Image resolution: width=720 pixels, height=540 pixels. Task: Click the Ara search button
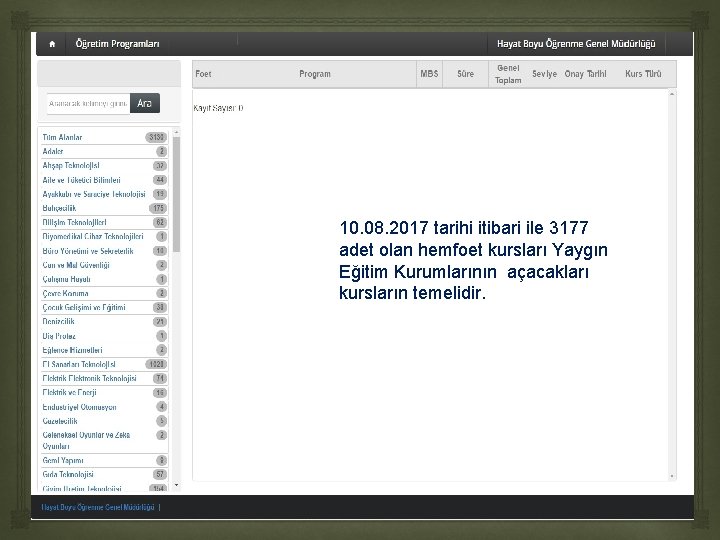pyautogui.click(x=145, y=103)
